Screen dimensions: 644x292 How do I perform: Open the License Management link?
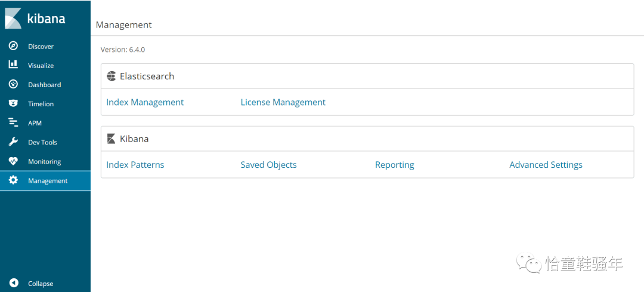point(283,102)
